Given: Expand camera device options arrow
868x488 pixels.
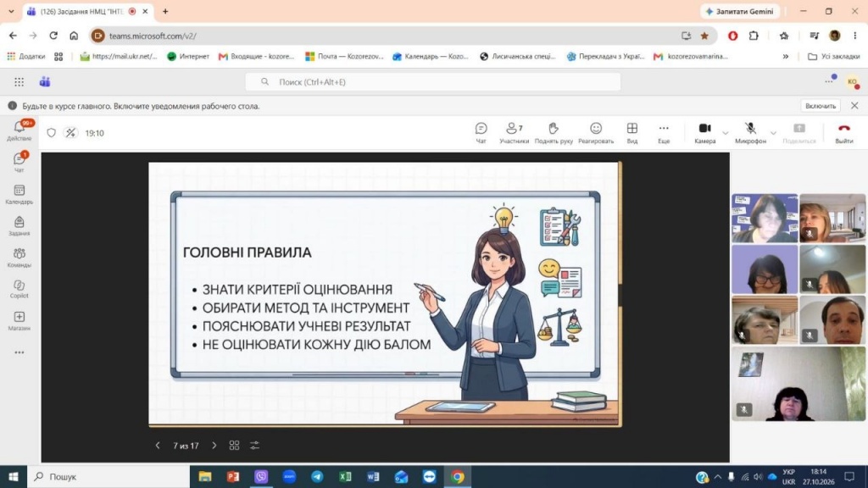Looking at the screenshot, I should click(x=726, y=133).
